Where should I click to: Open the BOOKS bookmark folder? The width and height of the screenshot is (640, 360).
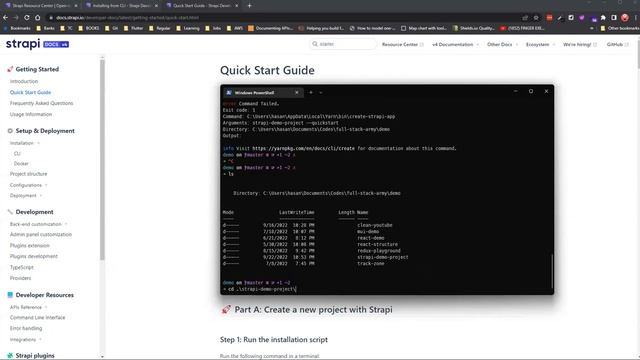[89, 28]
